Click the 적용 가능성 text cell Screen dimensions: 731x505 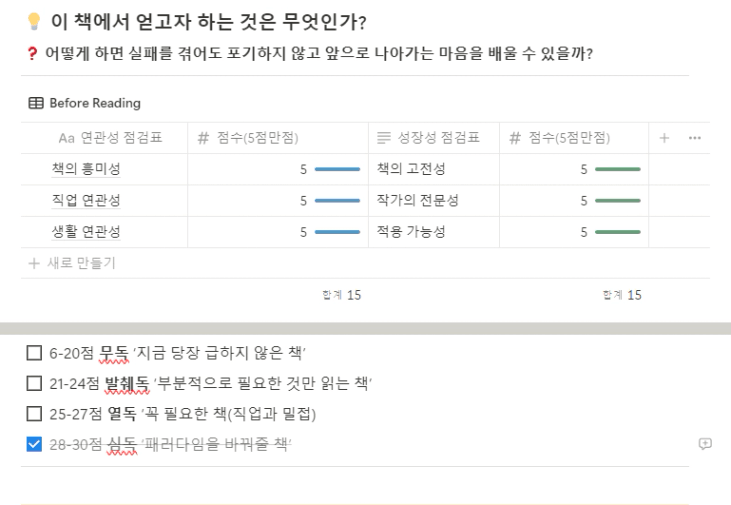pos(434,232)
